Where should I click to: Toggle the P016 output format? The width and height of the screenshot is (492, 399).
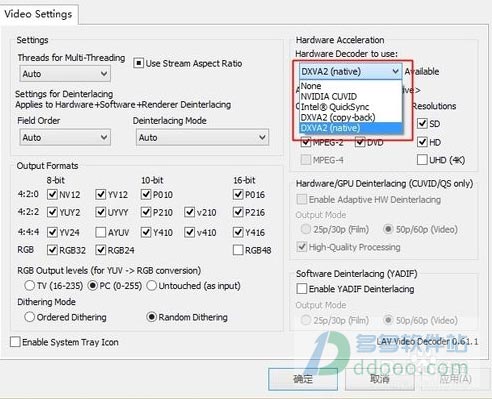238,194
